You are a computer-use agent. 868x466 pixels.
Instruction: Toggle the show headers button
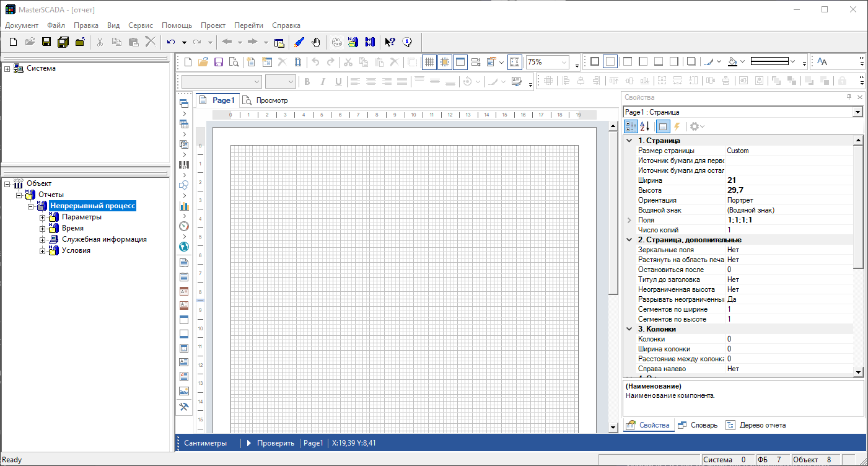click(x=460, y=62)
